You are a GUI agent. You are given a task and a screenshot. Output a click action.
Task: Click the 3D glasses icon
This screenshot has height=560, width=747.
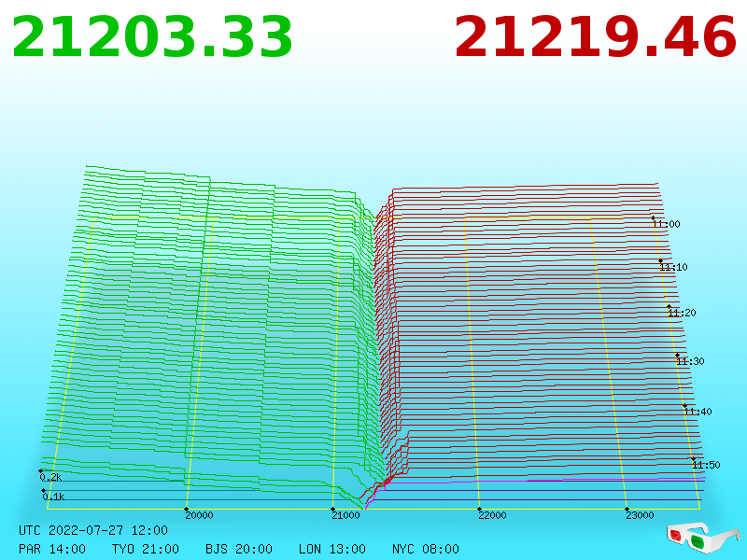pos(702,539)
